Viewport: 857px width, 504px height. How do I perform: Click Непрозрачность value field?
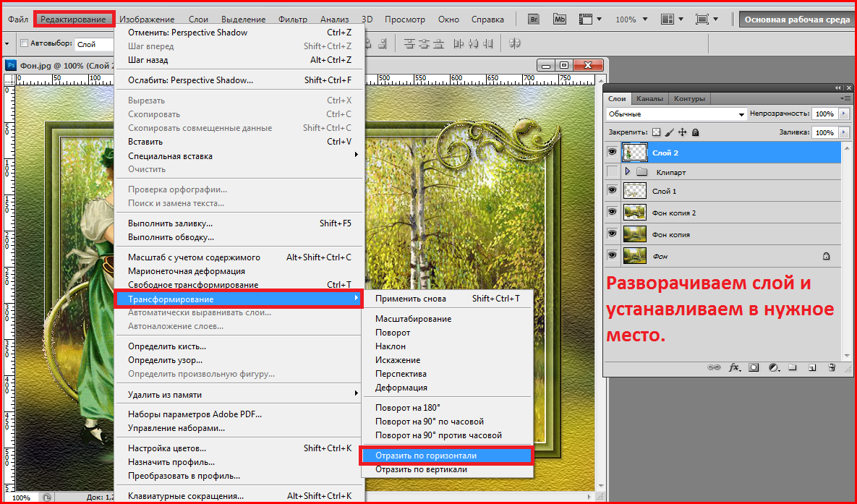point(825,114)
